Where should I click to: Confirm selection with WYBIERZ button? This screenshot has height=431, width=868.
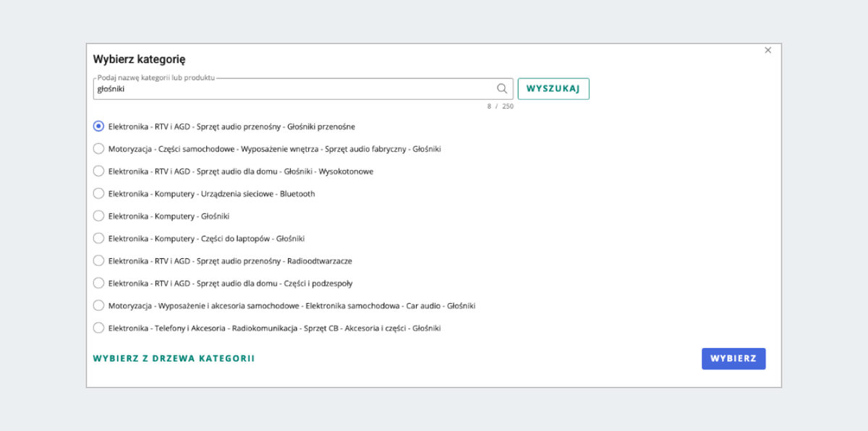pyautogui.click(x=733, y=359)
